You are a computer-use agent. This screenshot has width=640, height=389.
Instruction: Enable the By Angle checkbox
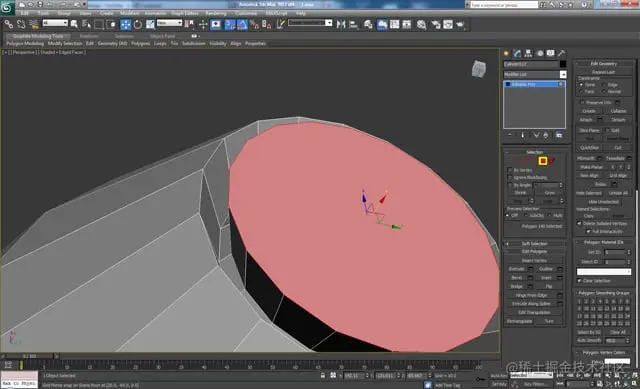[x=509, y=185]
